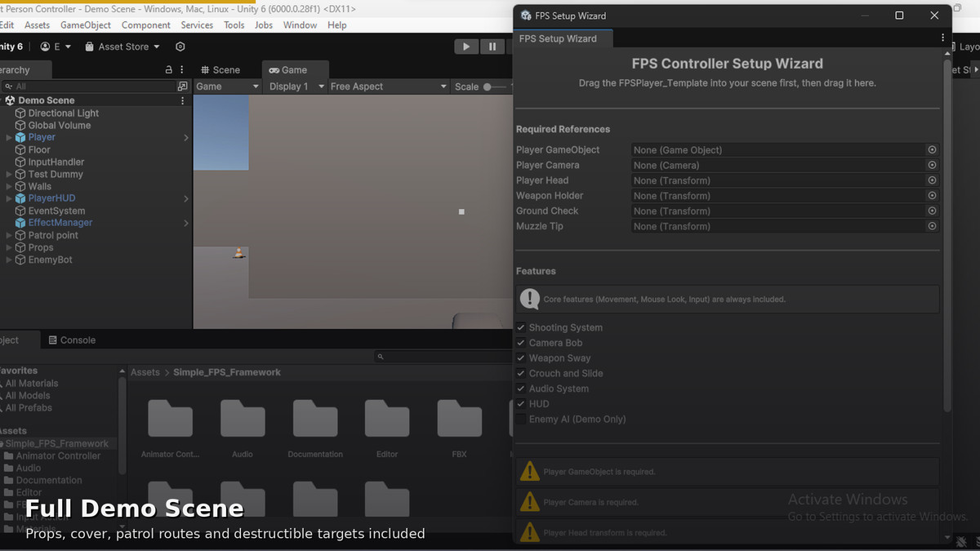This screenshot has width=980, height=551.
Task: Open FPS Setup Wizard three-dot menu
Action: coord(942,38)
